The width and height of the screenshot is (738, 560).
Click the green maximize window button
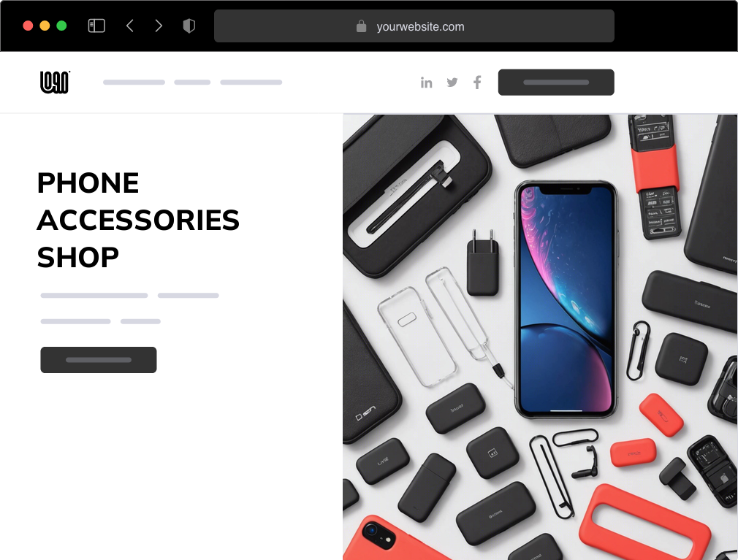tap(61, 26)
